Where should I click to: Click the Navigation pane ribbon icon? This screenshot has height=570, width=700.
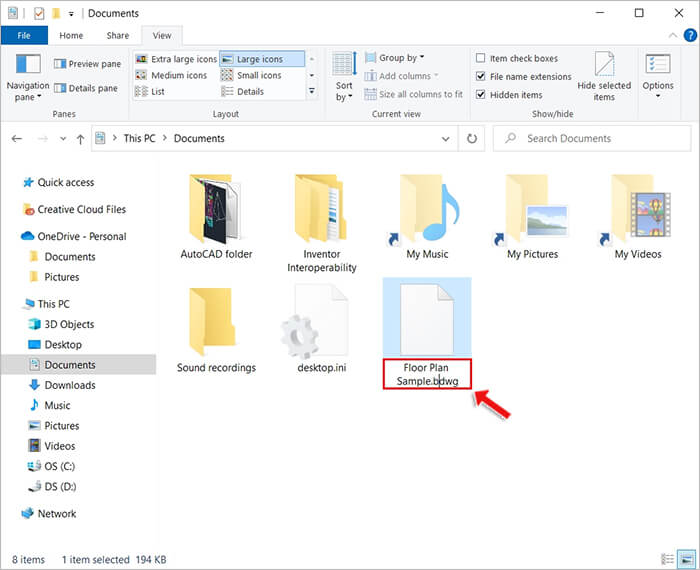[x=27, y=68]
